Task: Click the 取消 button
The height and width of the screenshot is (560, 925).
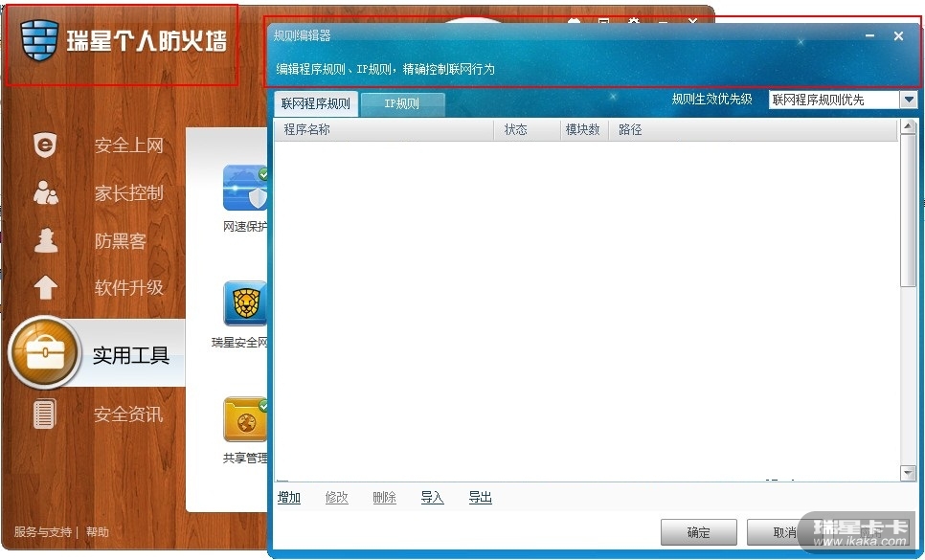Action: pyautogui.click(x=784, y=532)
